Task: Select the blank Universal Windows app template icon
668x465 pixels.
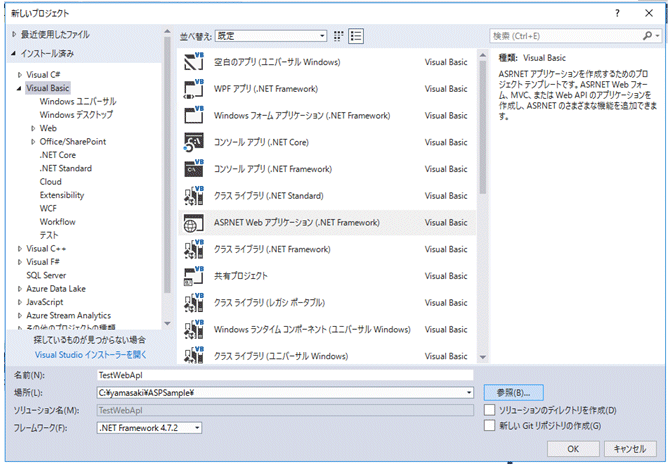Action: (193, 62)
